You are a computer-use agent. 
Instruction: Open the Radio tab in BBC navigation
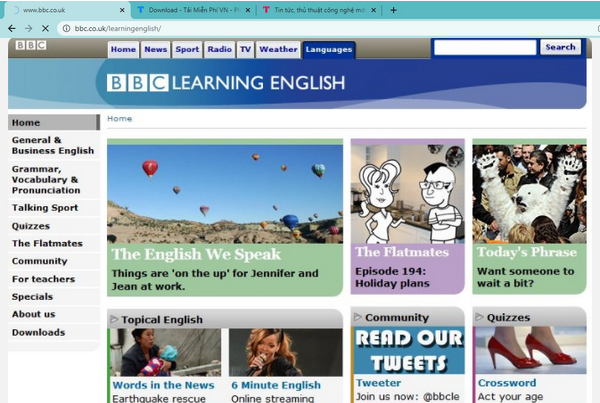pyautogui.click(x=220, y=49)
